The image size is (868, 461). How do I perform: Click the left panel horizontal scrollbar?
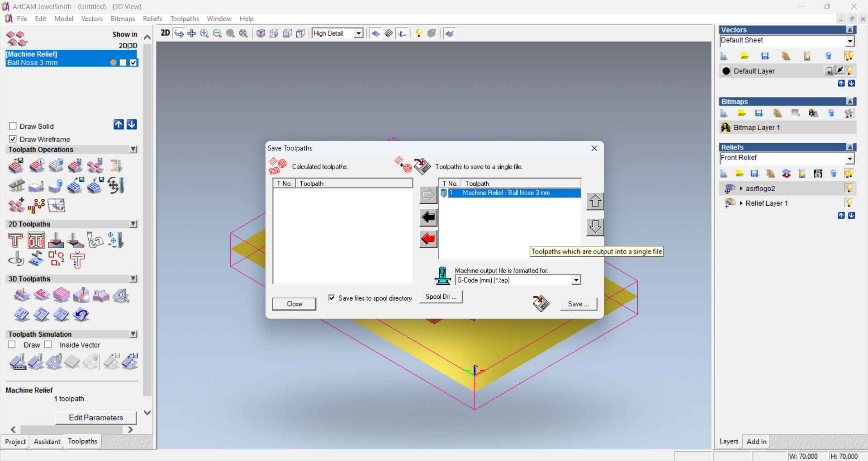click(71, 429)
